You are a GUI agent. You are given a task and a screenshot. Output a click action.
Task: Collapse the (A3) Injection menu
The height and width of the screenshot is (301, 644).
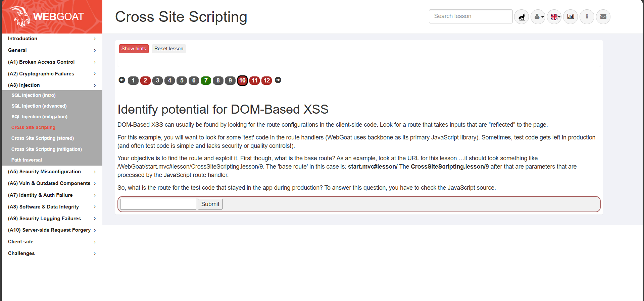[x=52, y=85]
